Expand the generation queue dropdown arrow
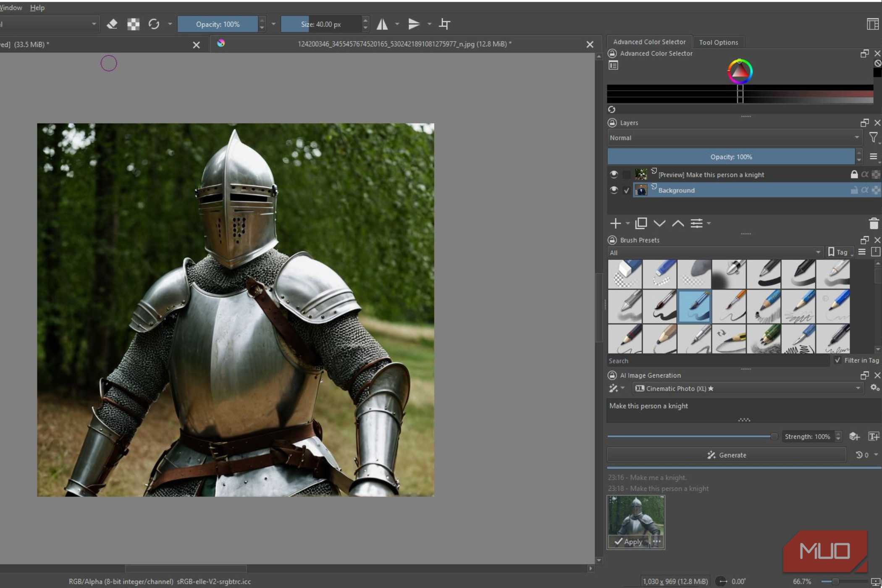The width and height of the screenshot is (882, 588). [876, 455]
